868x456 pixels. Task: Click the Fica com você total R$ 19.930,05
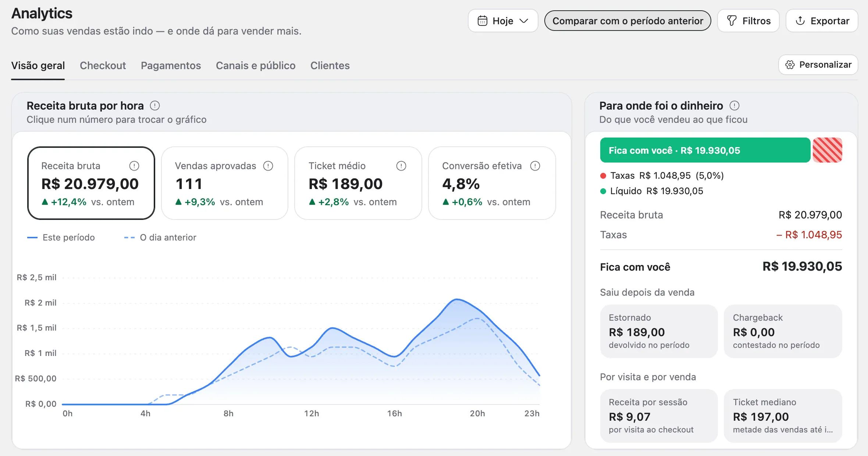pos(802,266)
